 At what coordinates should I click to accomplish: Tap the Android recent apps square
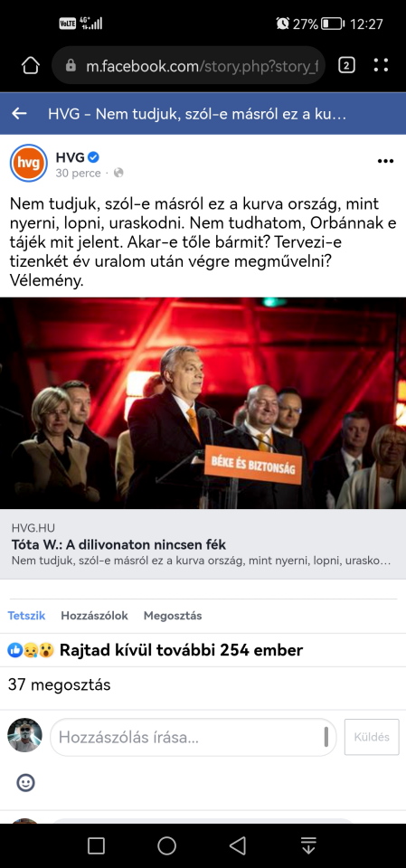tap(96, 845)
